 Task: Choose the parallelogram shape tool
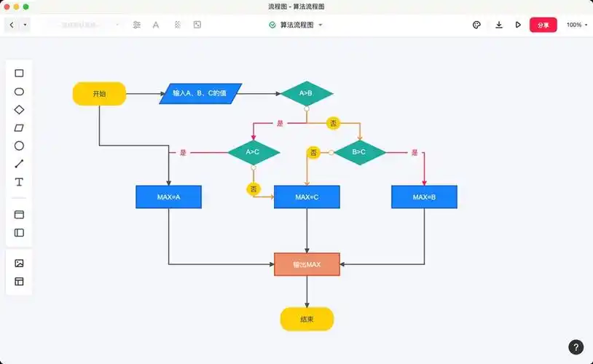tap(20, 128)
